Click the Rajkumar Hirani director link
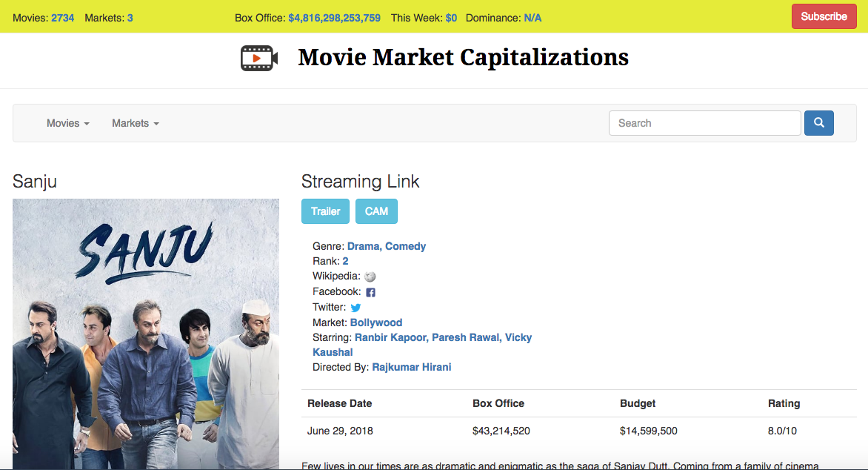 411,367
